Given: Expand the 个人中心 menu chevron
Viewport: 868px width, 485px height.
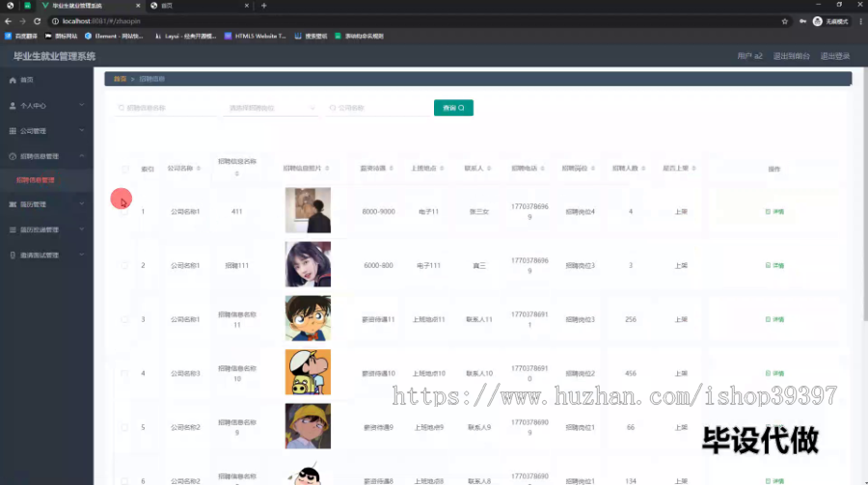Looking at the screenshot, I should pyautogui.click(x=81, y=105).
